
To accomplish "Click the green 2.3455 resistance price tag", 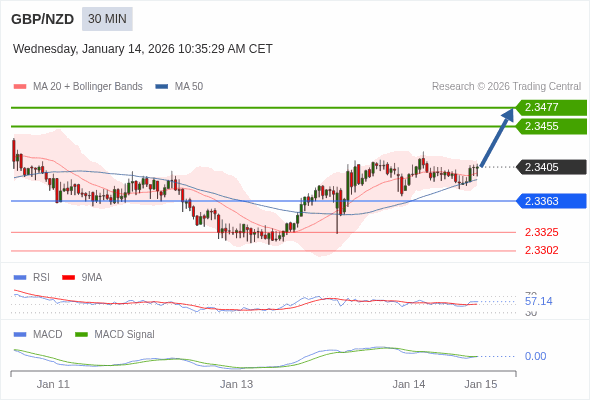I will 551,126.
